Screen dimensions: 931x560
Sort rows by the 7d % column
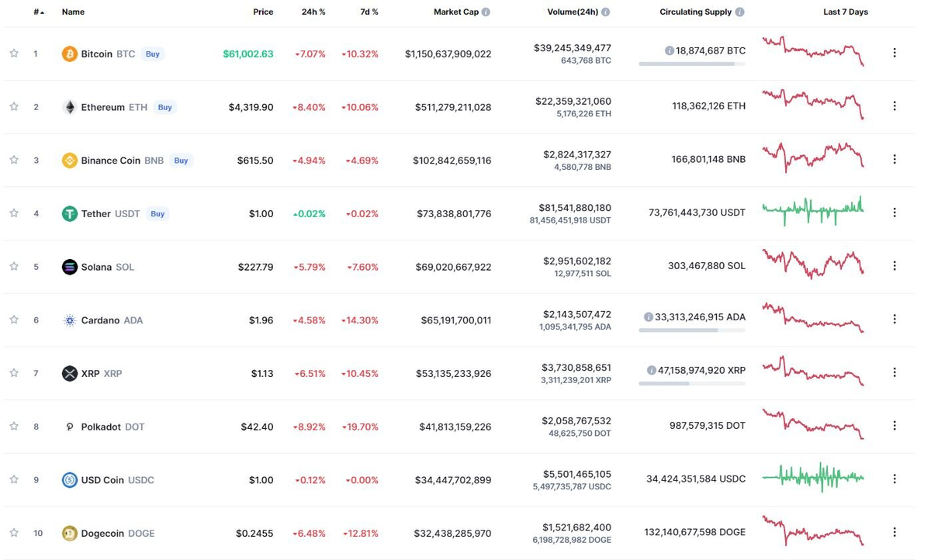pos(370,12)
